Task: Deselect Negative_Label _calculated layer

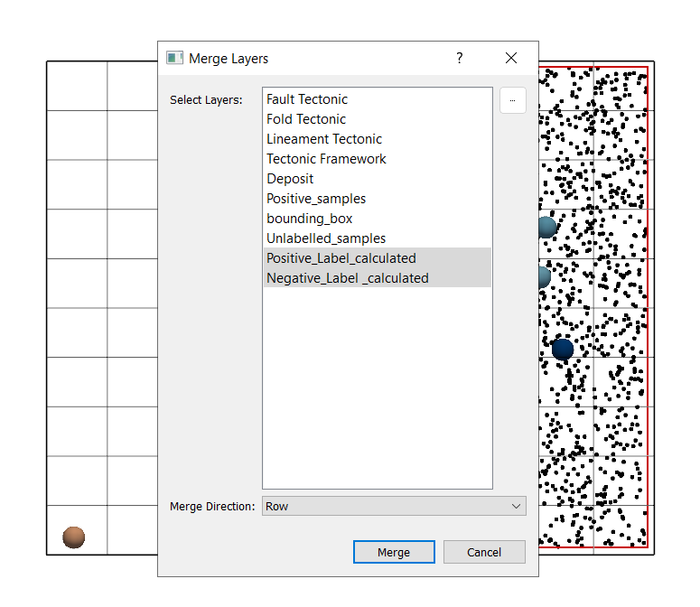Action: [x=348, y=278]
